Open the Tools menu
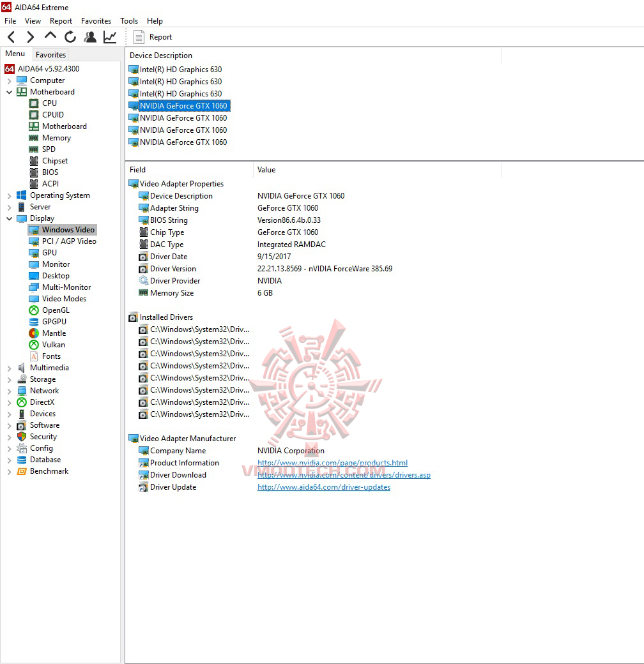Viewport: 644px width, 664px height. click(x=129, y=20)
